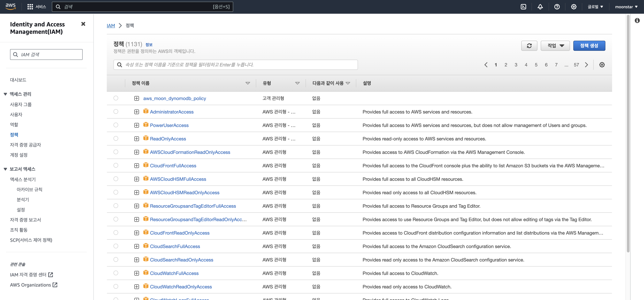This screenshot has height=300, width=644.
Task: Select radio button for CloudFrontFullAccess policy
Action: click(x=116, y=165)
